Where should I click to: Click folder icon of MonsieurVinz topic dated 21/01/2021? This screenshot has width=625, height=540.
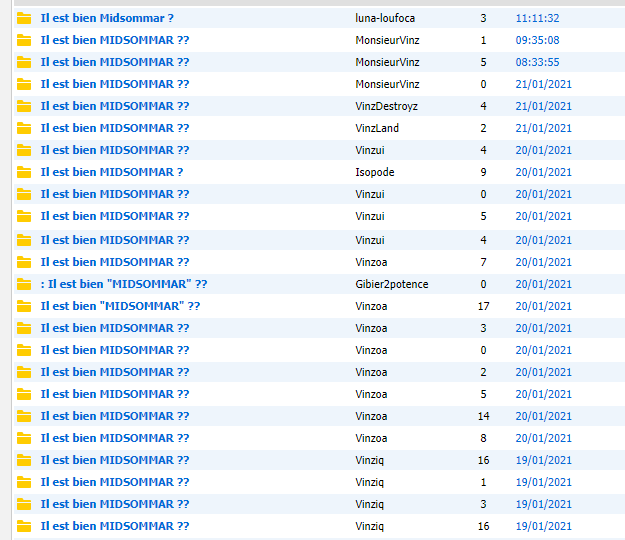[24, 84]
